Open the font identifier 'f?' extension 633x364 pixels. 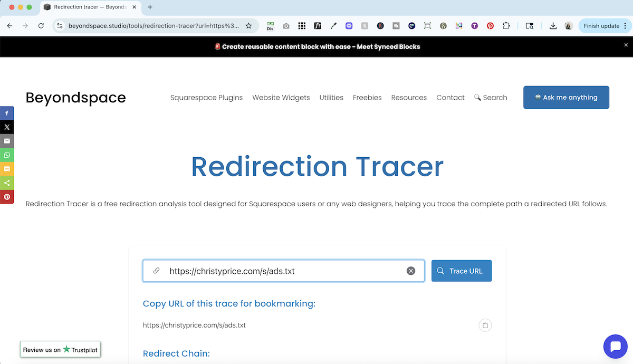click(318, 25)
